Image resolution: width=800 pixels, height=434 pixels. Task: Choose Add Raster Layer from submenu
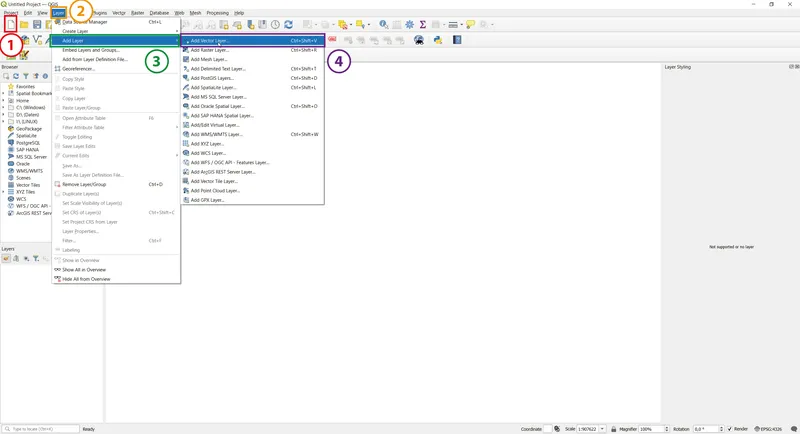point(253,50)
